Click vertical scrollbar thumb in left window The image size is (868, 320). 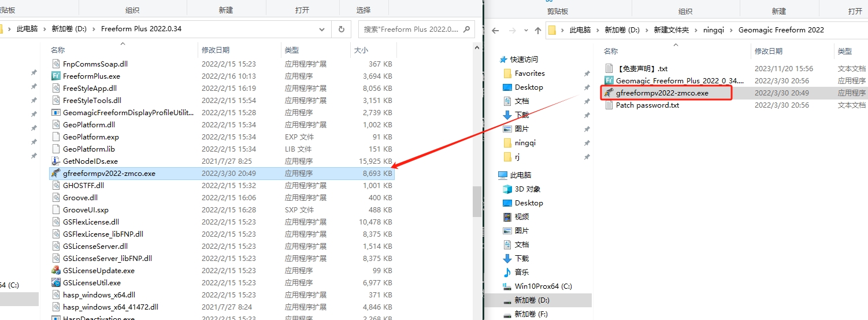point(477,201)
